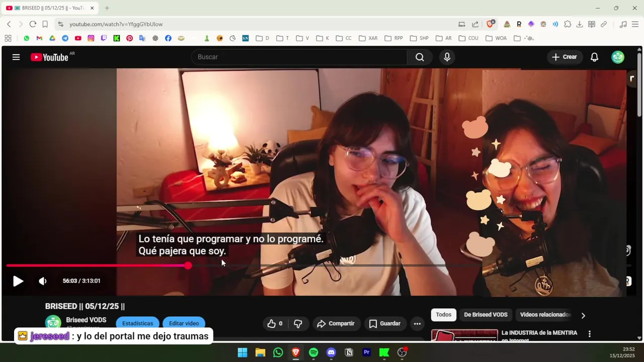
Task: Open the extensions puzzle icon
Action: (x=568, y=24)
